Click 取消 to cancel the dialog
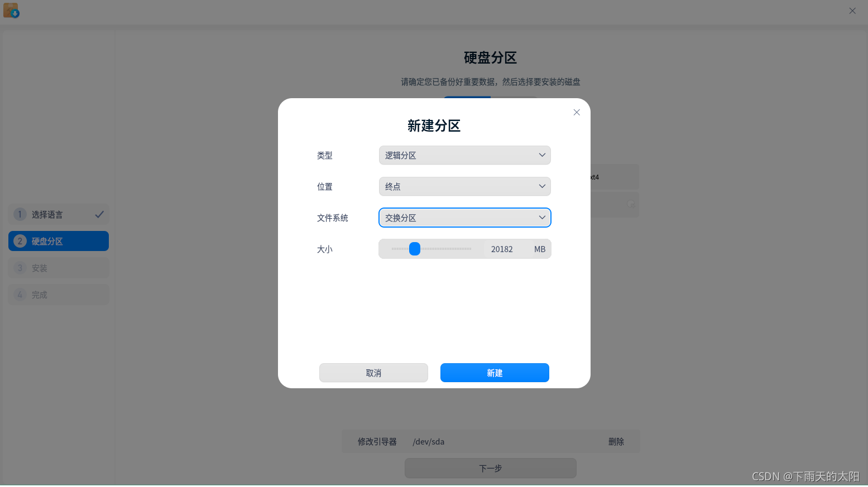The image size is (868, 487). point(373,372)
